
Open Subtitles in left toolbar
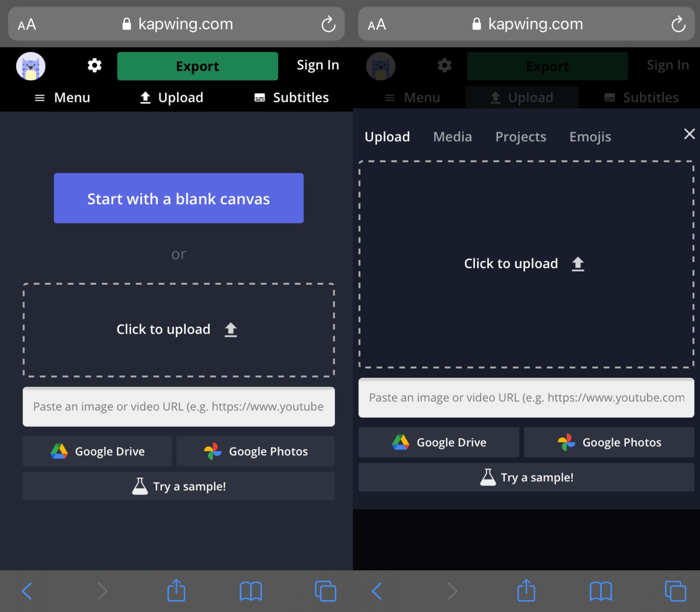pyautogui.click(x=292, y=98)
